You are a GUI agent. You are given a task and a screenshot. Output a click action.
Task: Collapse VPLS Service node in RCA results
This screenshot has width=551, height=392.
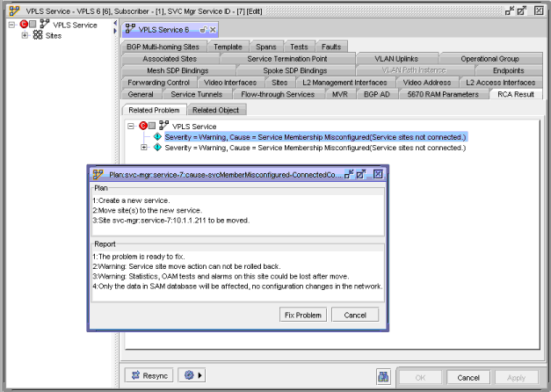pyautogui.click(x=130, y=126)
